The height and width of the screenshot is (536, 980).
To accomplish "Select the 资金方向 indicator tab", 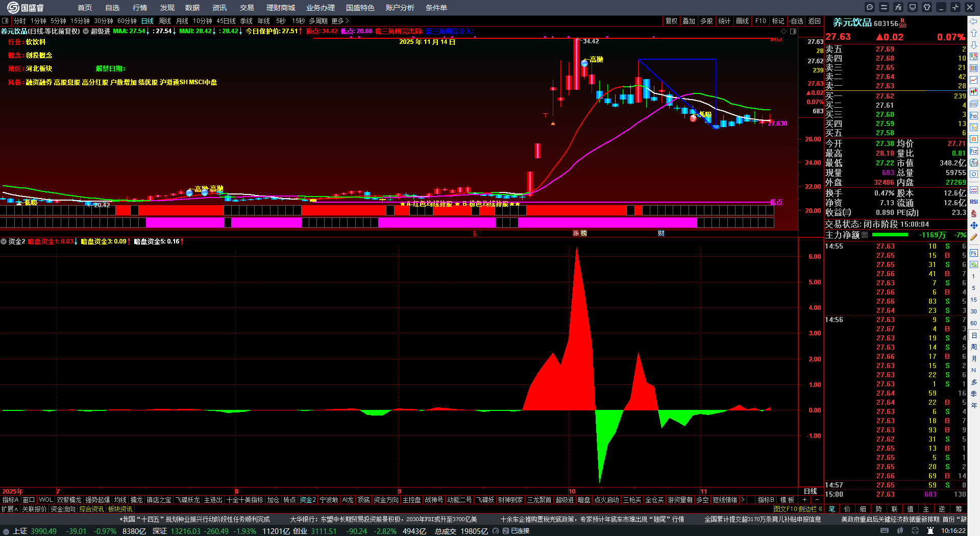I will 386,500.
